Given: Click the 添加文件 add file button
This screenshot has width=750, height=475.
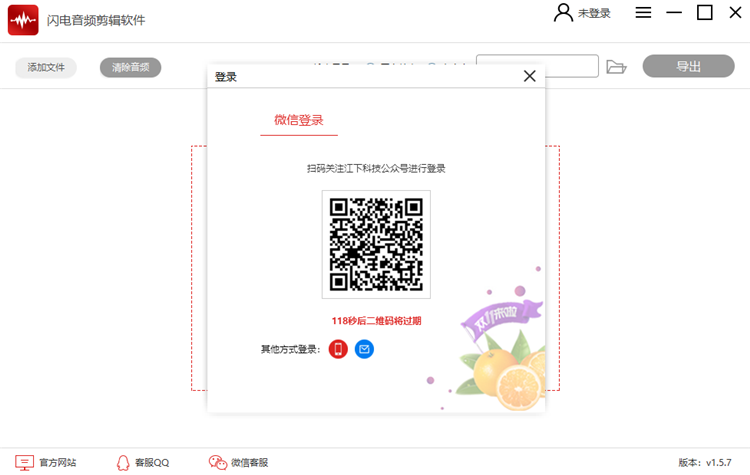Looking at the screenshot, I should tap(46, 67).
